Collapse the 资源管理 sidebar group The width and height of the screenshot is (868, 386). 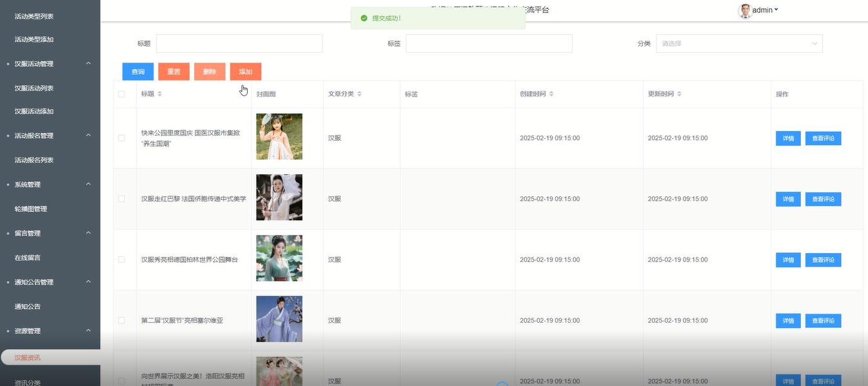50,331
